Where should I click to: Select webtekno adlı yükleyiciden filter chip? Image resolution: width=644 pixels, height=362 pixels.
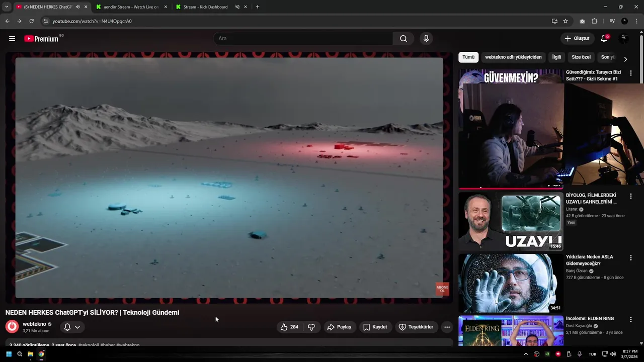513,57
